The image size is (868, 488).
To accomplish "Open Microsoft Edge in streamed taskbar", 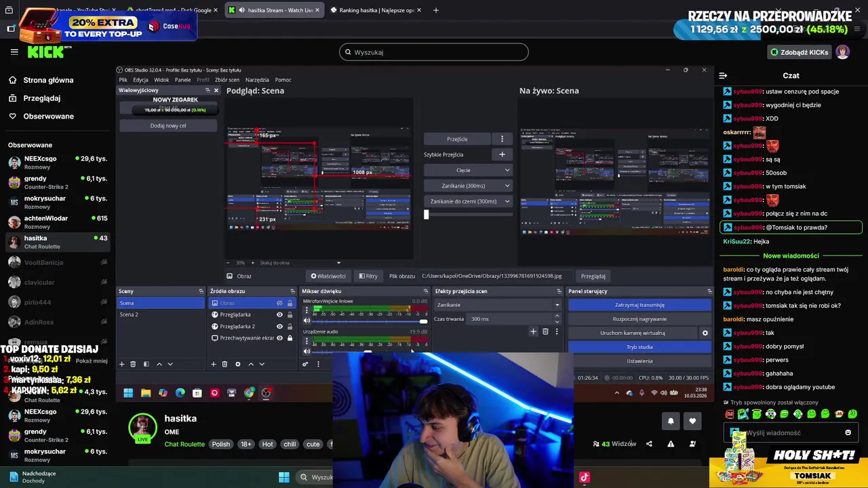I will 180,392.
